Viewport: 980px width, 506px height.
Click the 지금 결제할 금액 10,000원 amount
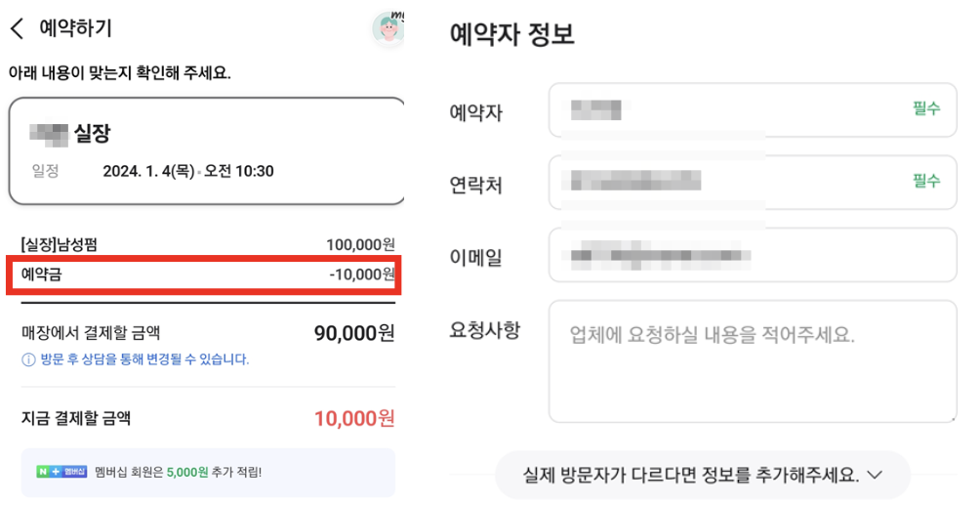[353, 418]
